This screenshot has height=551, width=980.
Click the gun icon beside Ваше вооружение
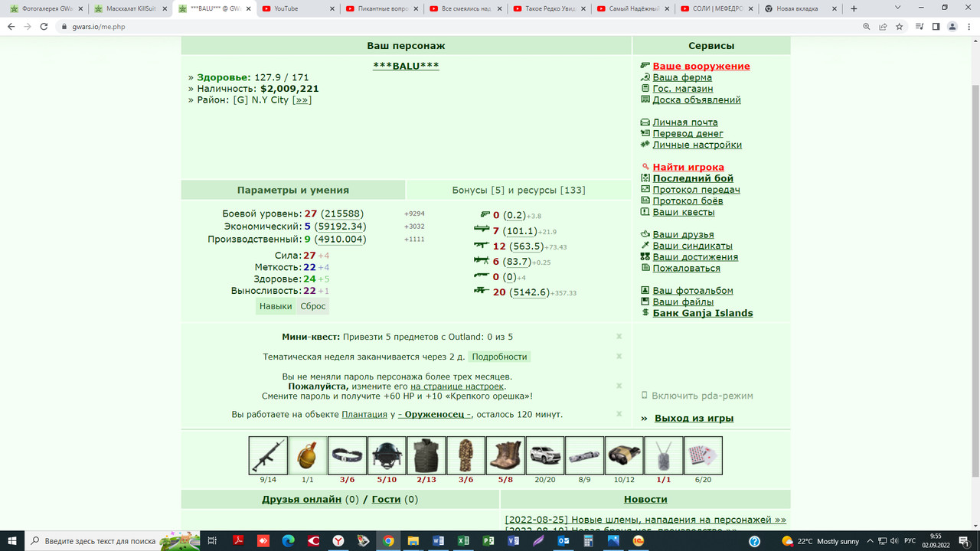[x=645, y=66]
